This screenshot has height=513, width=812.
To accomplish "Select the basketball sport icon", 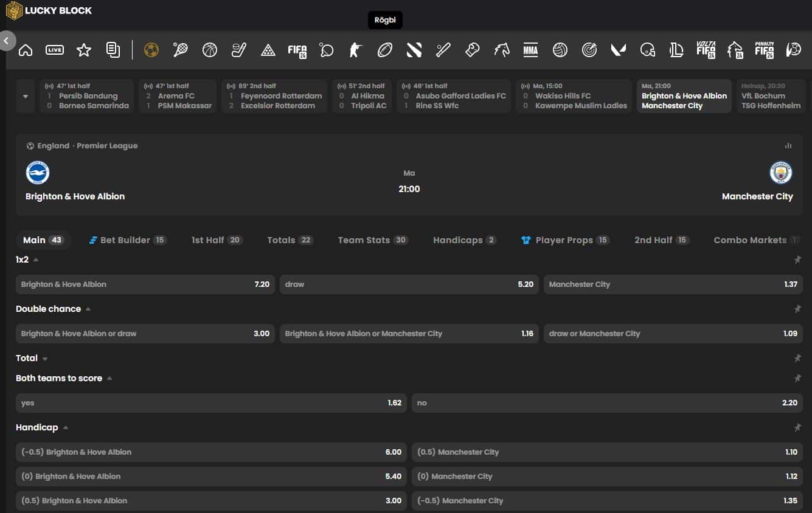I will [x=210, y=50].
